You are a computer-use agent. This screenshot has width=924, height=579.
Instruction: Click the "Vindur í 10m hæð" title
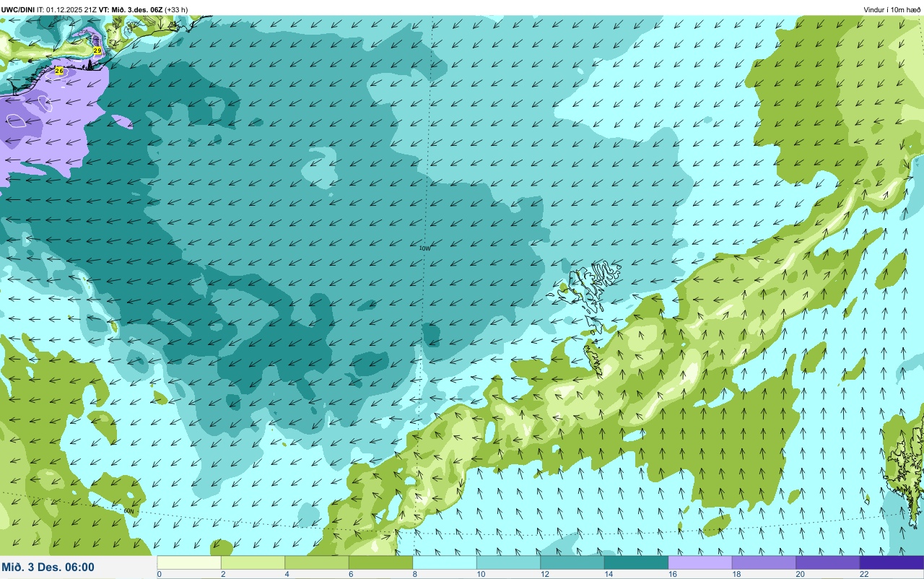point(892,9)
